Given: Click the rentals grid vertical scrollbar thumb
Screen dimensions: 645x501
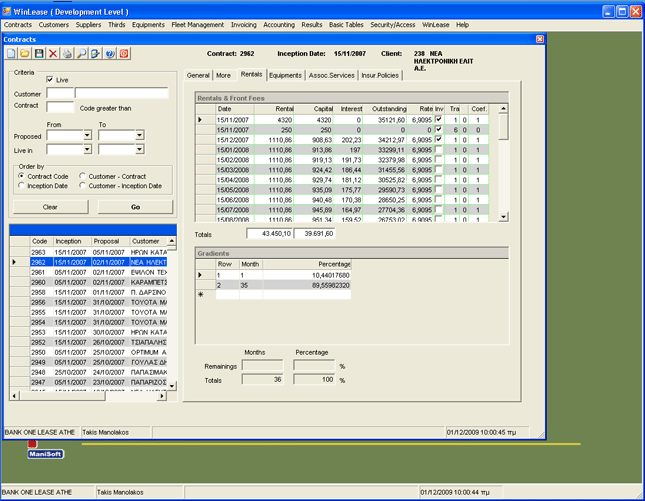Looking at the screenshot, I should 503,127.
